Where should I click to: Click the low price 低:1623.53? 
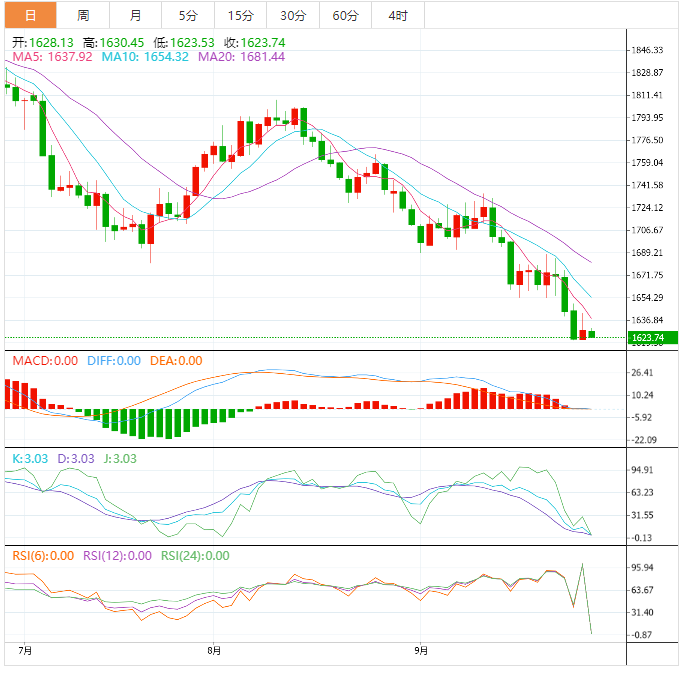click(x=184, y=42)
